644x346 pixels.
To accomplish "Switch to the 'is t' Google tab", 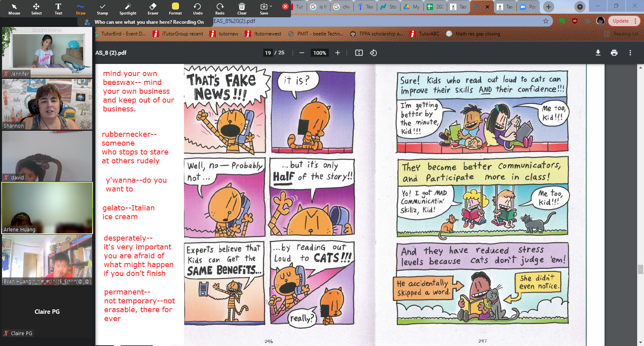I will 319,7.
